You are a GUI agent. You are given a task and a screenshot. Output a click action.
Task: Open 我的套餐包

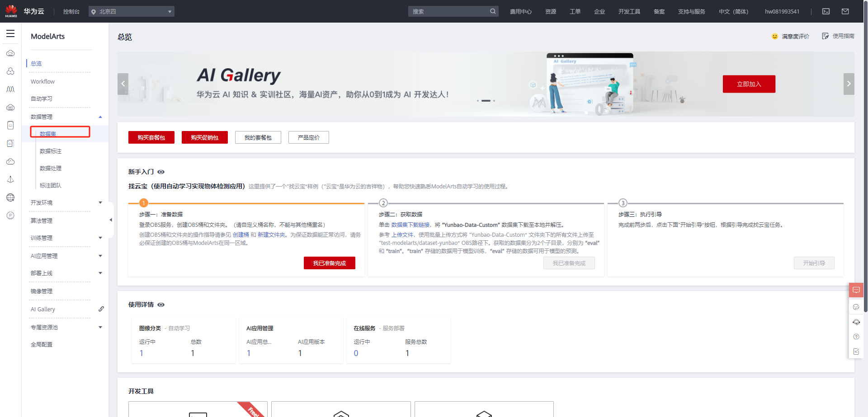(x=258, y=137)
